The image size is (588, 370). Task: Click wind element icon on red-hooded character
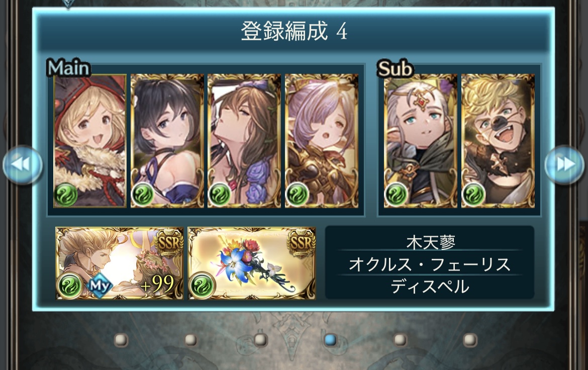pos(66,195)
